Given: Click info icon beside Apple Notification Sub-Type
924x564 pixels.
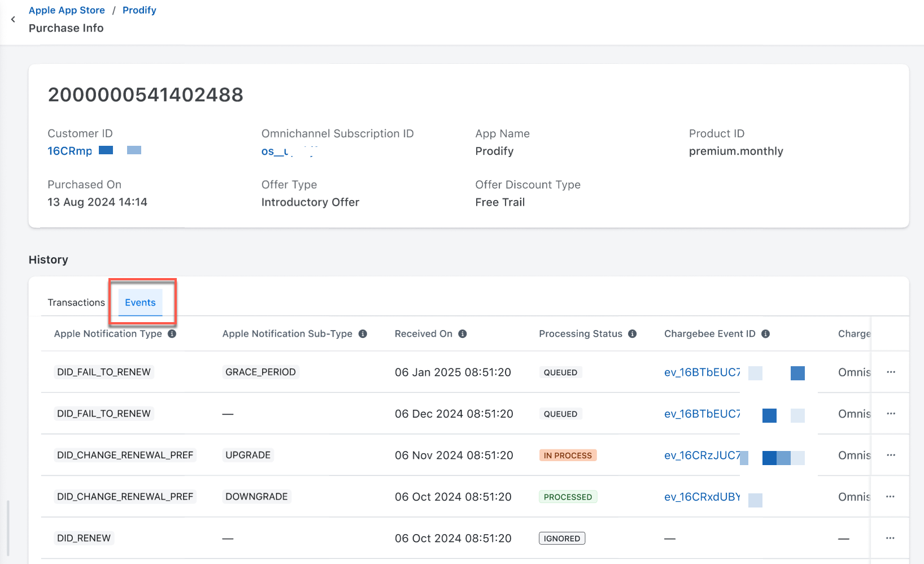Looking at the screenshot, I should click(363, 334).
